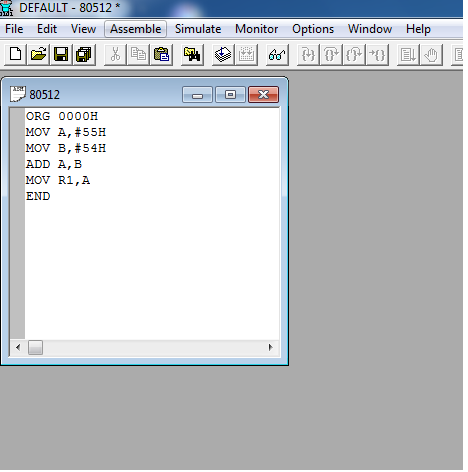Screen dimensions: 468x472
Task: Maximize the 80512 document window
Action: click(x=230, y=95)
